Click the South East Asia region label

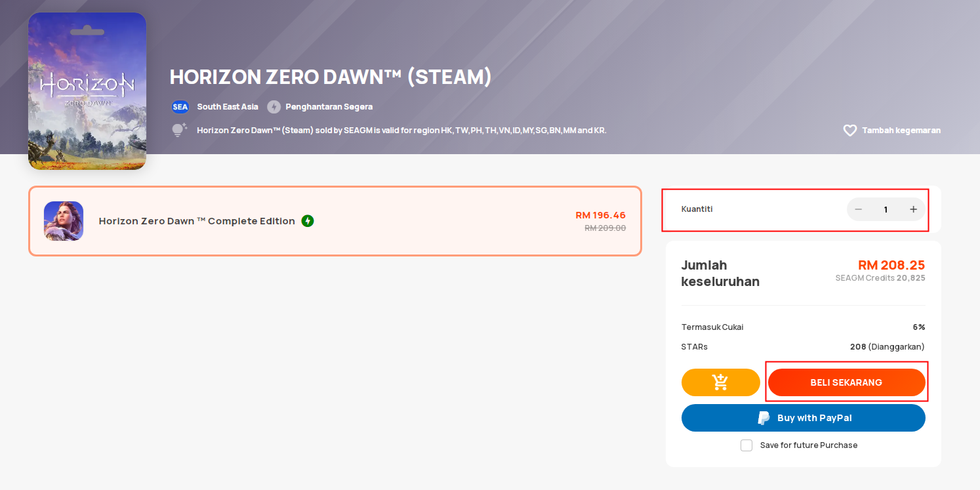pyautogui.click(x=228, y=107)
